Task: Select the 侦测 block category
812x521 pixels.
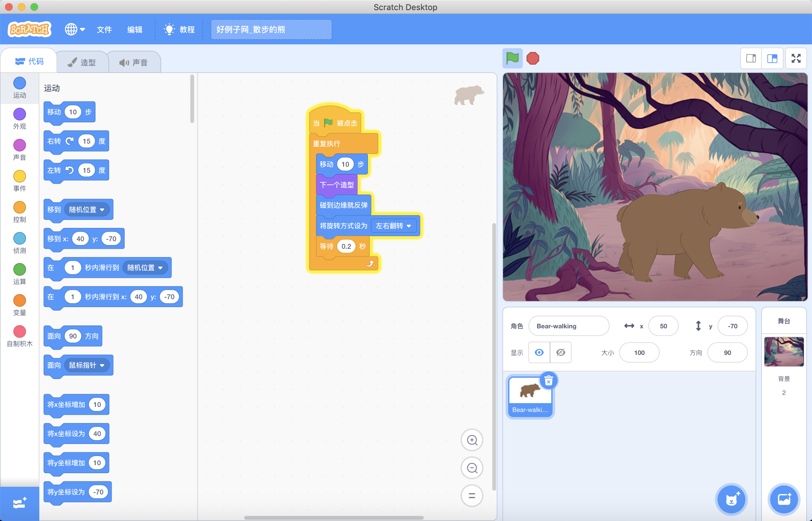Action: pos(20,243)
